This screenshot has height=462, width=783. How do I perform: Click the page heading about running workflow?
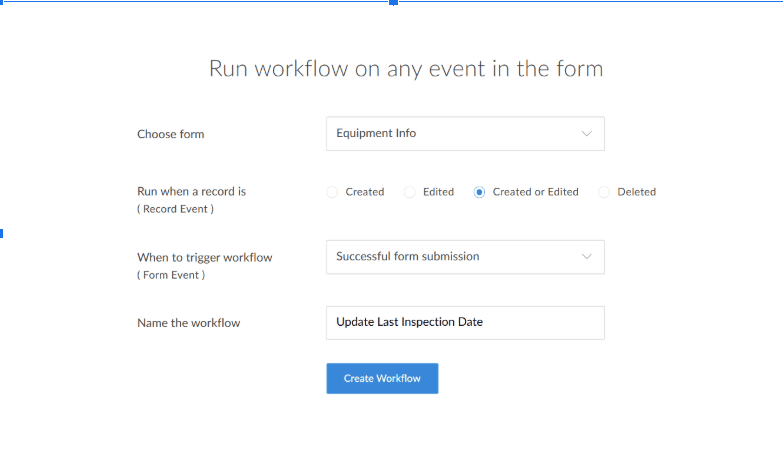[405, 69]
